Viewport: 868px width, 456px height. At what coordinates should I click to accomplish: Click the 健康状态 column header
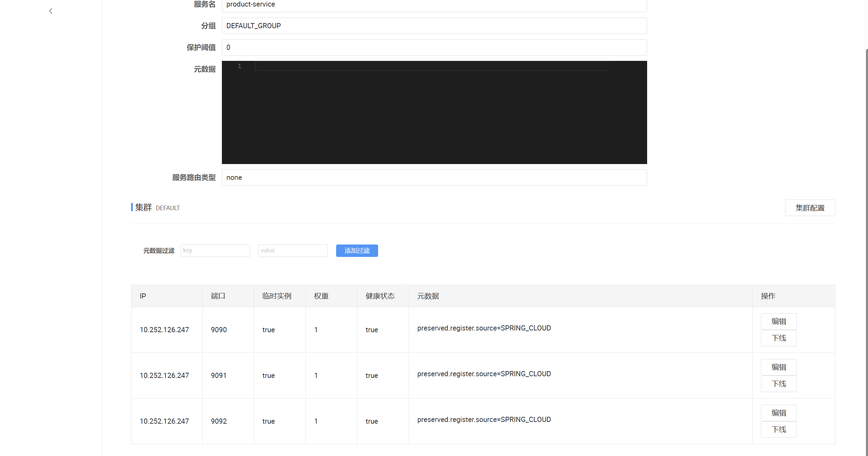pyautogui.click(x=380, y=296)
